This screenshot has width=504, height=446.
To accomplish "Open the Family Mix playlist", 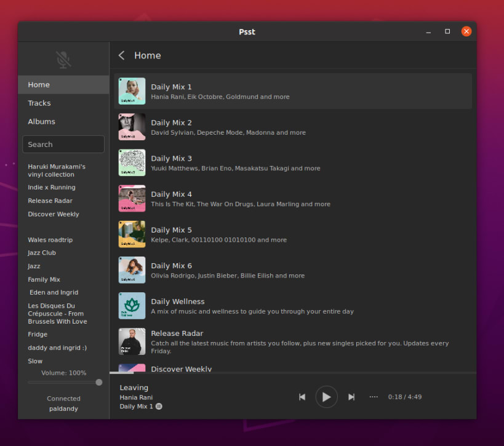I will (44, 279).
